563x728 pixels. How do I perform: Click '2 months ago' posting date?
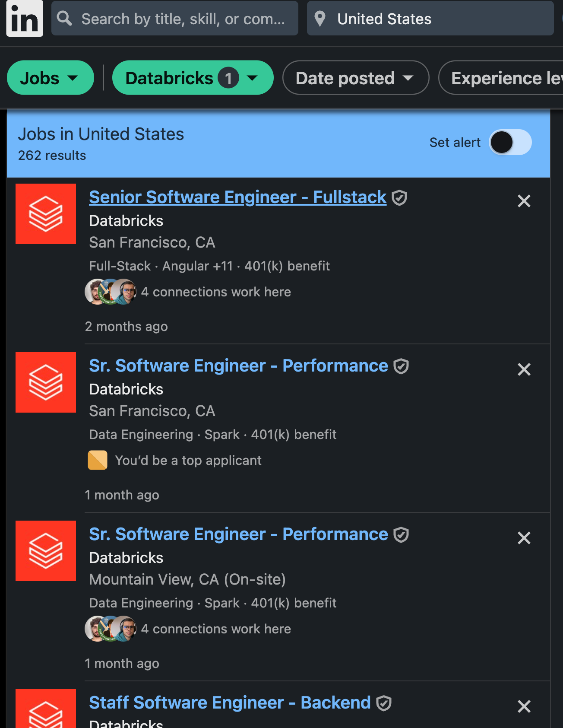point(126,327)
